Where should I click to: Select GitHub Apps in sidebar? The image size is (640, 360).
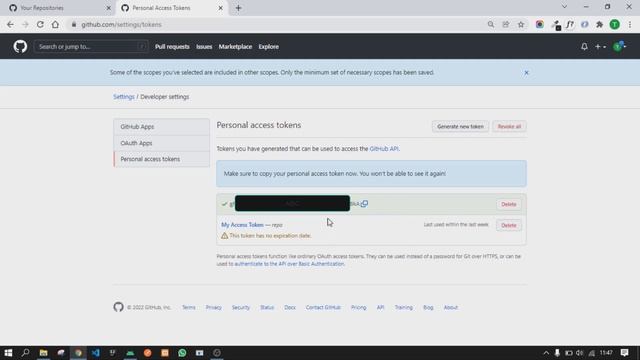tap(162, 127)
